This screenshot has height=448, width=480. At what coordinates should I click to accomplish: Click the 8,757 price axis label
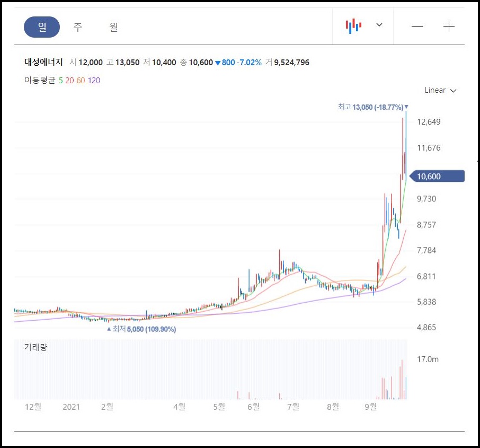pos(426,225)
